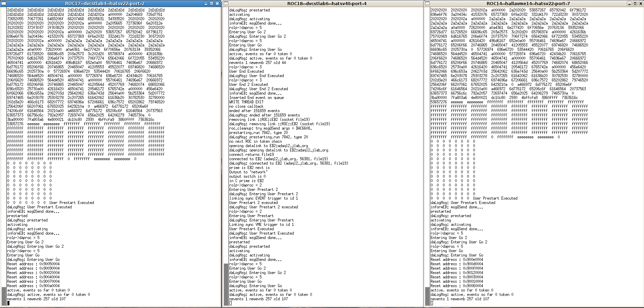
Task: Click 'no next ROC in token chain' line
Action: 255,141
